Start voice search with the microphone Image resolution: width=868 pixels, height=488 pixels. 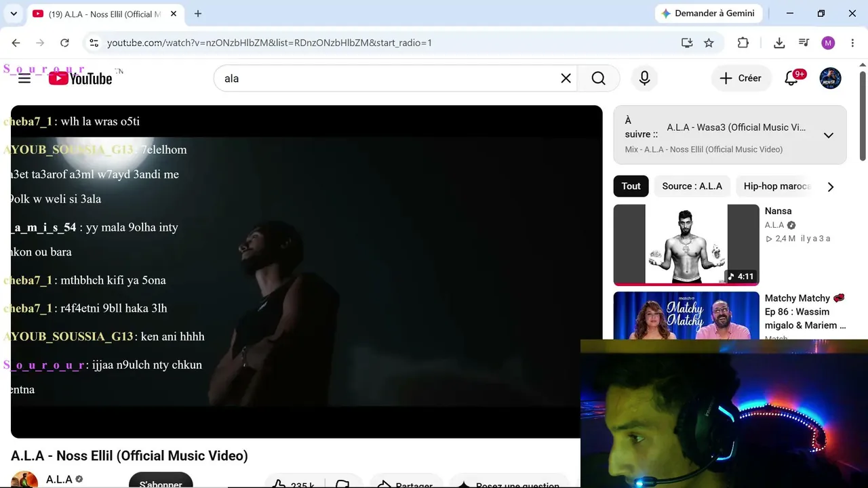[x=644, y=79]
